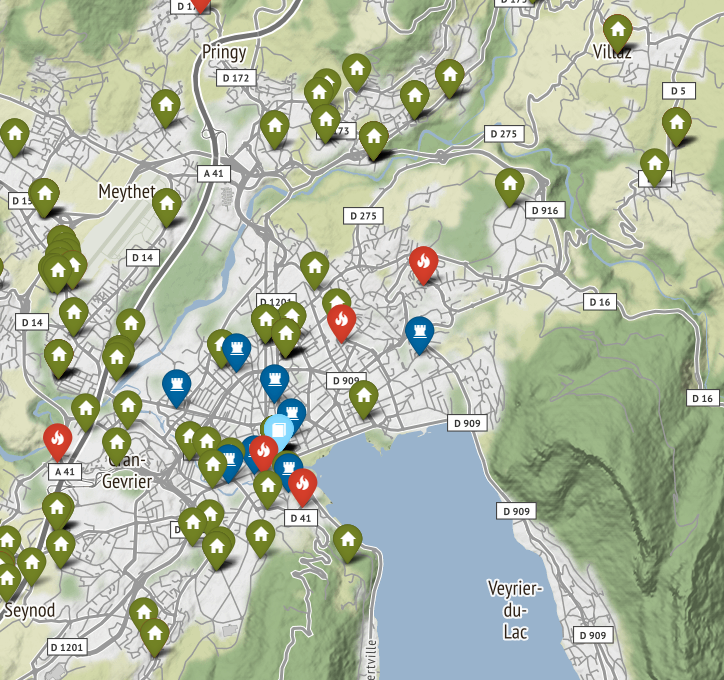Click the D 916 road label

click(545, 211)
